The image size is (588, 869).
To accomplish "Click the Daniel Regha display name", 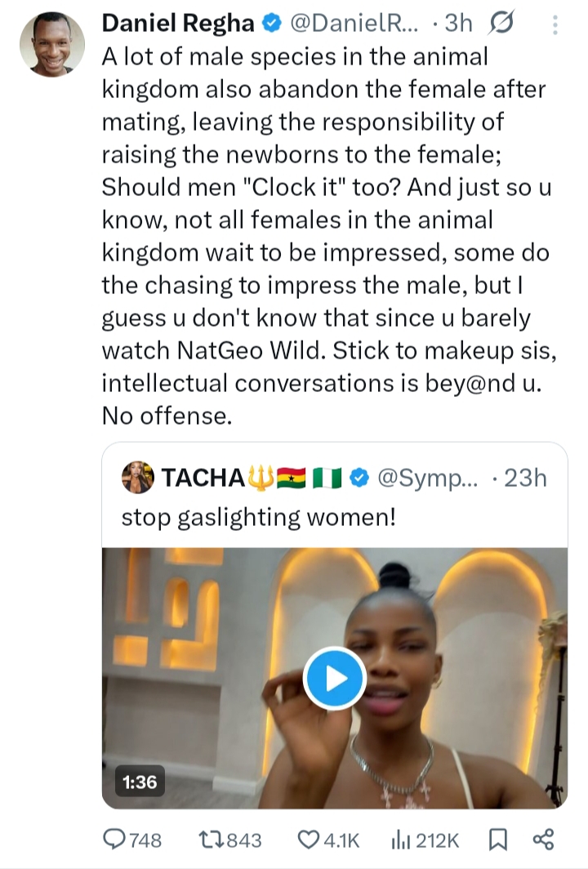I will click(x=176, y=25).
